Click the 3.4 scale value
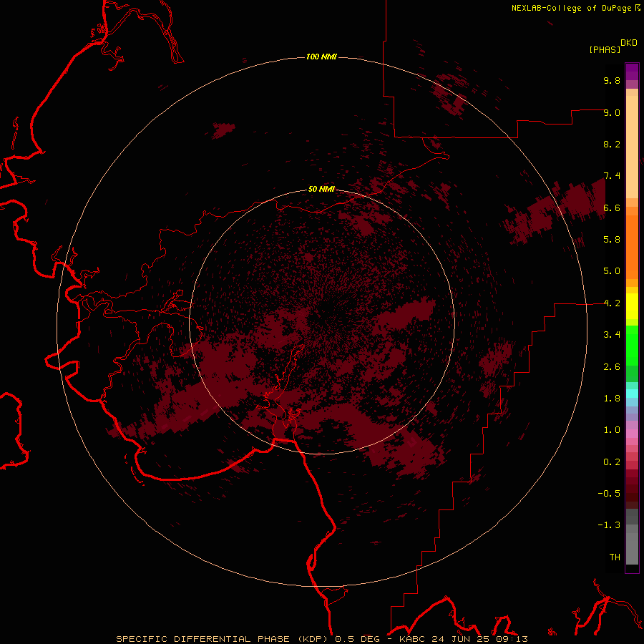644x644 pixels. click(612, 335)
